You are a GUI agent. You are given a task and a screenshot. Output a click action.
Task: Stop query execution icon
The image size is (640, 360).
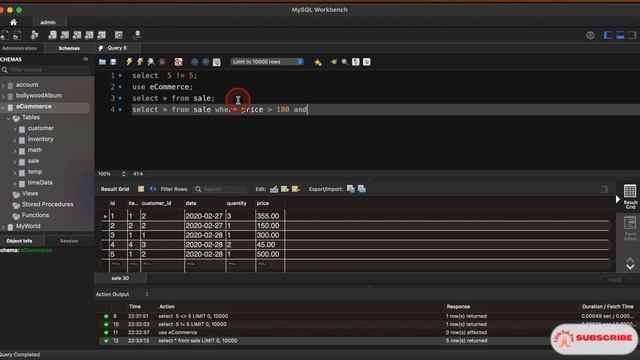(162, 62)
